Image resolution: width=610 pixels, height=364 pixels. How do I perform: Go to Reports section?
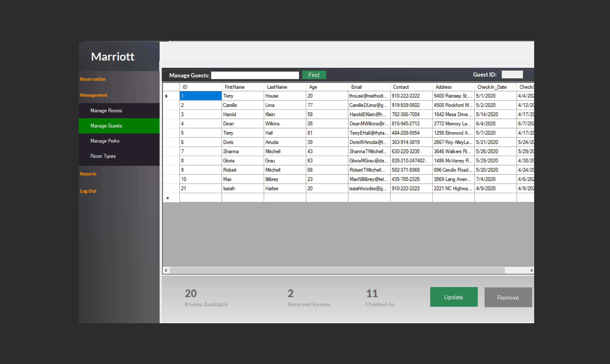click(x=88, y=174)
